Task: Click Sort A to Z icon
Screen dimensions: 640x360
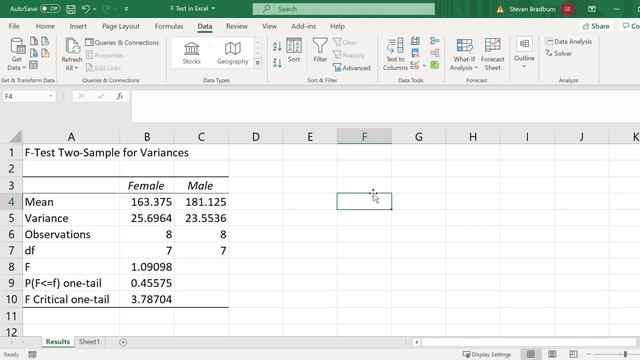Action: [x=277, y=46]
